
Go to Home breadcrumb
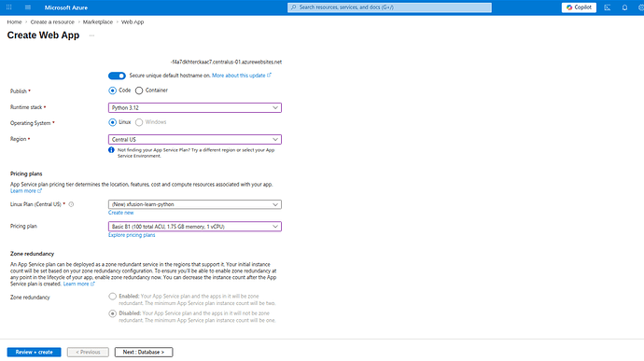[14, 22]
